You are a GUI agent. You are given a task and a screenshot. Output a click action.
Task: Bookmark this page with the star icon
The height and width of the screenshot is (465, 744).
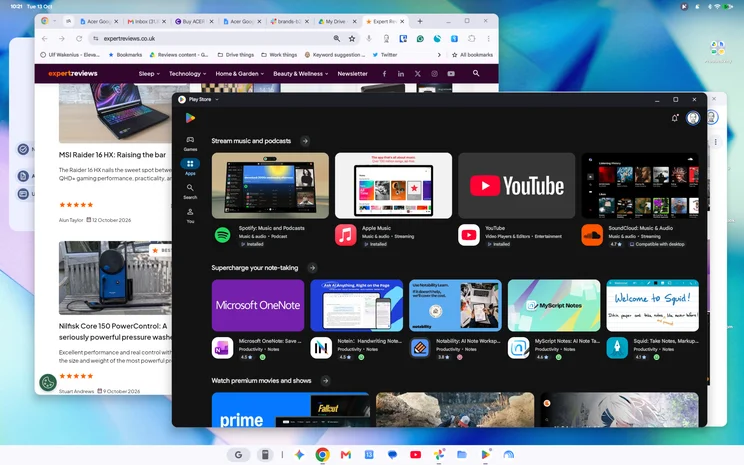pos(352,38)
